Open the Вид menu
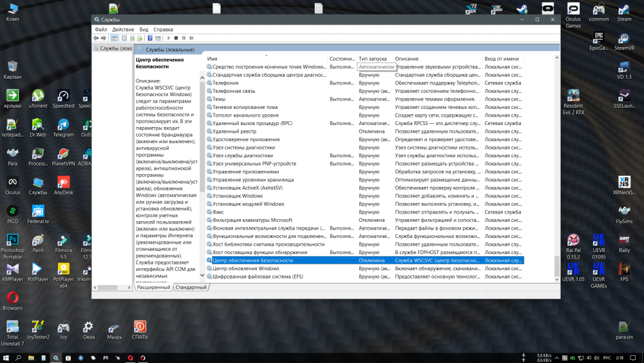This screenshot has height=363, width=644. [144, 29]
